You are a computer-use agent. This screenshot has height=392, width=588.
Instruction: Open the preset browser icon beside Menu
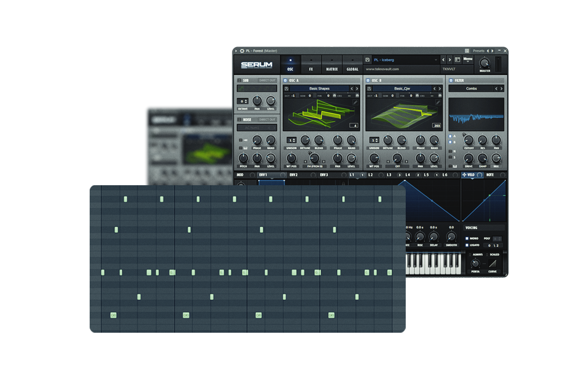coord(457,60)
